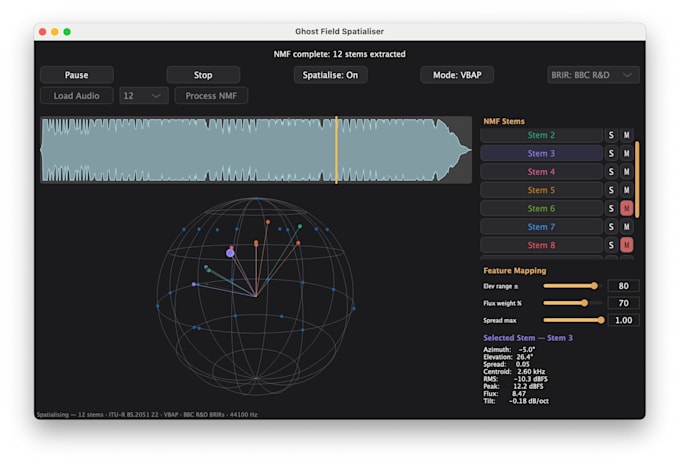The height and width of the screenshot is (465, 680).
Task: Click the large purple Stem 3 node on sphere
Action: tap(230, 253)
